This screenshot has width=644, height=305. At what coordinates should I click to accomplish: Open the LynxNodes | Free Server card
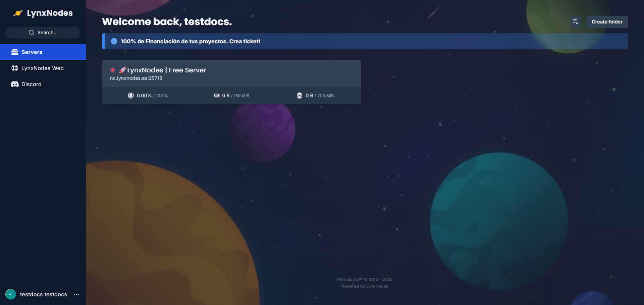pos(231,82)
